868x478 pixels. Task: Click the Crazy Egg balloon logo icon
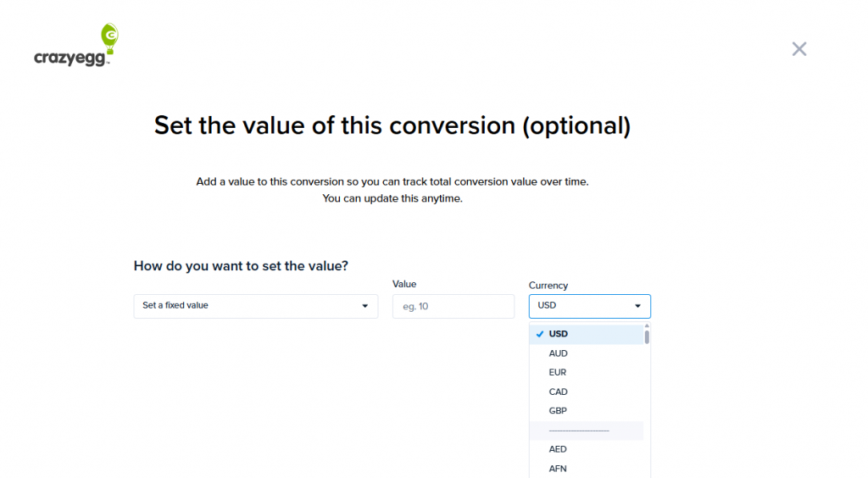click(109, 35)
